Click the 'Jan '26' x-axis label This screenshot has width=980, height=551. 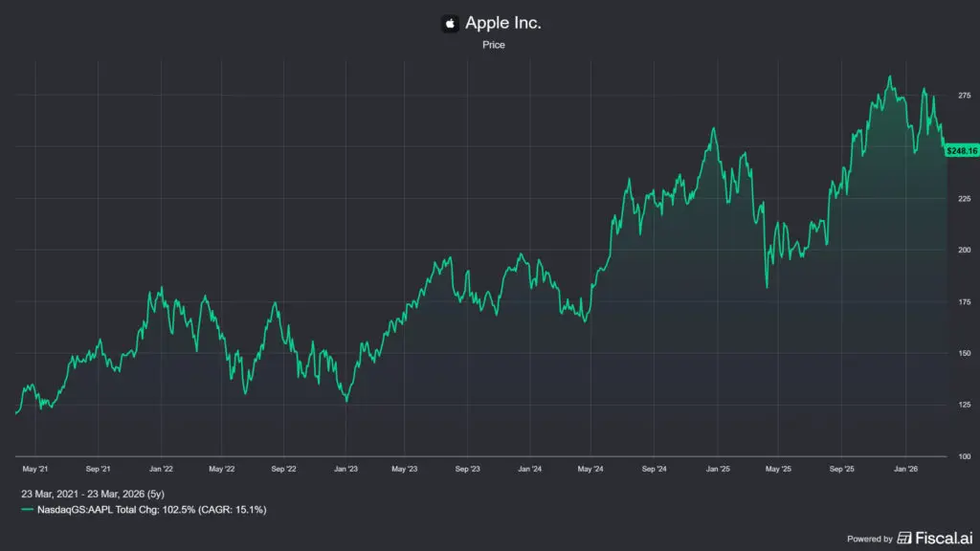[905, 469]
